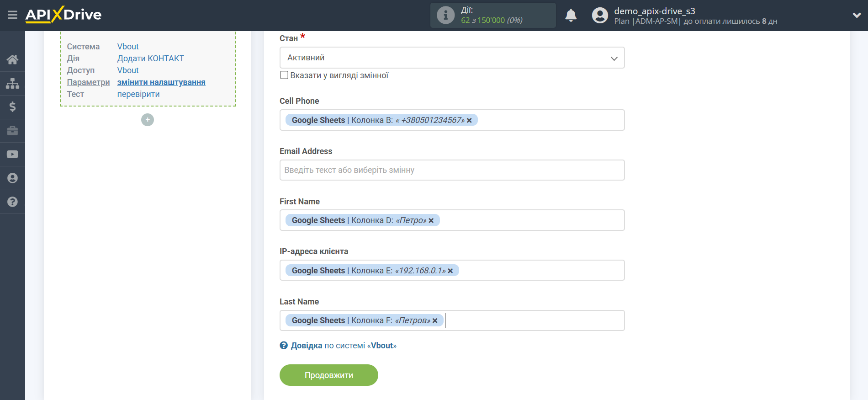Open briefcase icon in sidebar
This screenshot has width=868, height=400.
pyautogui.click(x=12, y=131)
